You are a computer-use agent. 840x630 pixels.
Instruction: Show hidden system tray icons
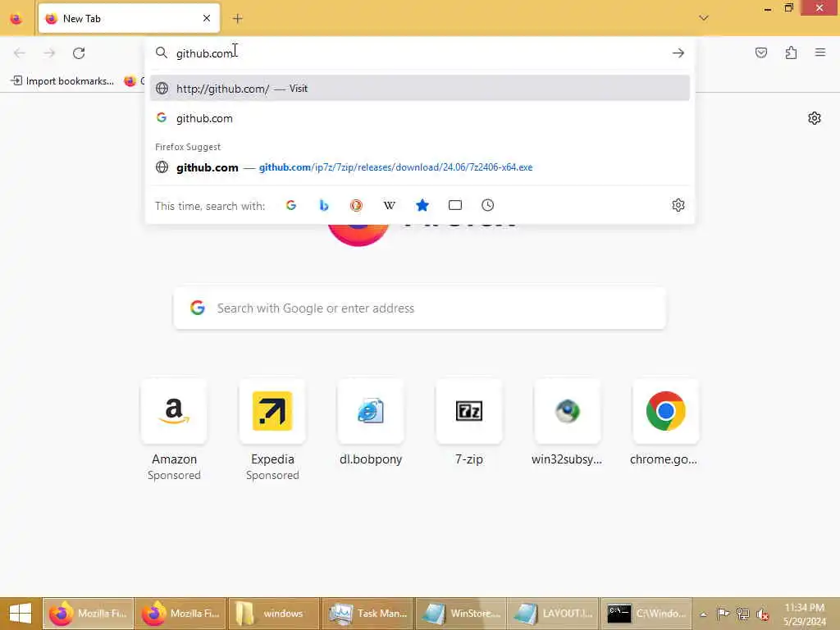(703, 614)
